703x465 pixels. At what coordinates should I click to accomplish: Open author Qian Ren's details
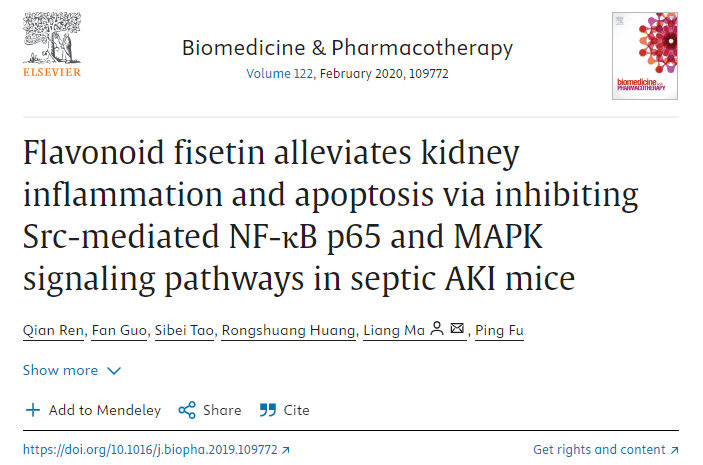[x=53, y=330]
